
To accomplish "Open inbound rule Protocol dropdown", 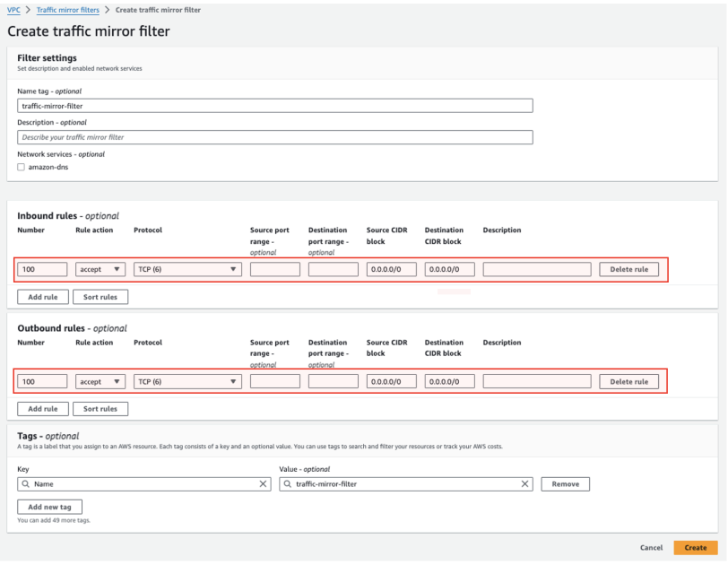I will coord(187,269).
